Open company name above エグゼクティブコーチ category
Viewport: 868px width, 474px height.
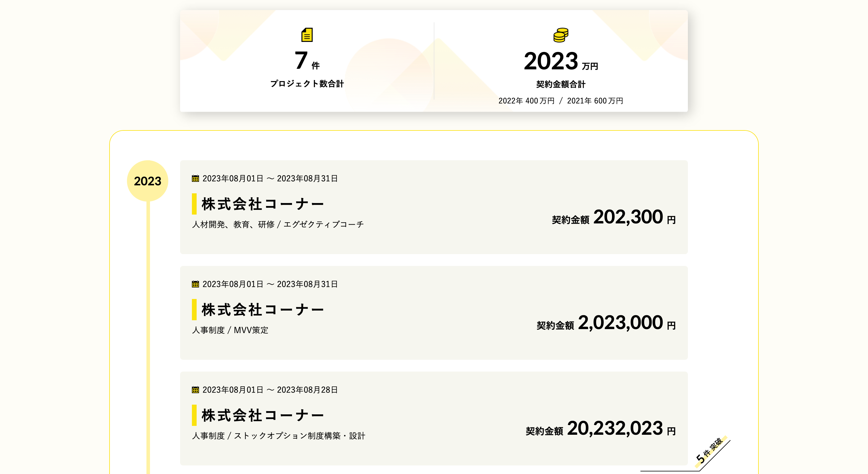coord(262,204)
